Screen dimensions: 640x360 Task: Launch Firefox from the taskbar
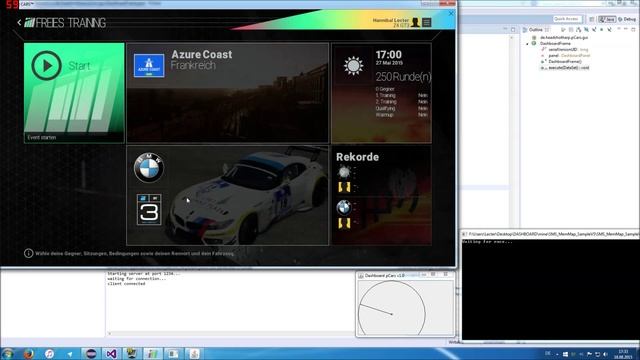[29, 354]
